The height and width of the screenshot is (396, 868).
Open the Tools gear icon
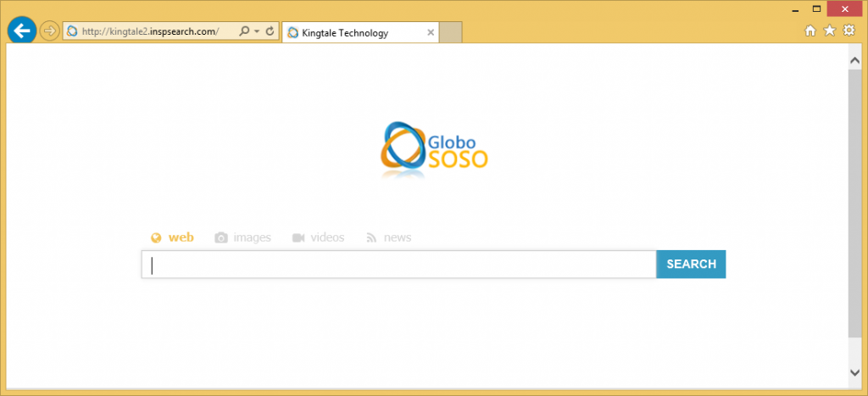click(x=849, y=31)
